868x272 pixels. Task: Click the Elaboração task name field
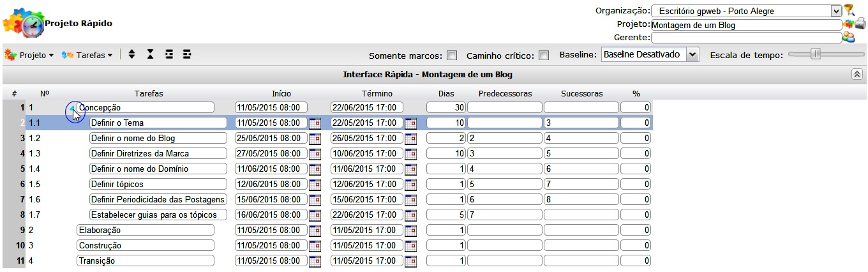(x=145, y=230)
